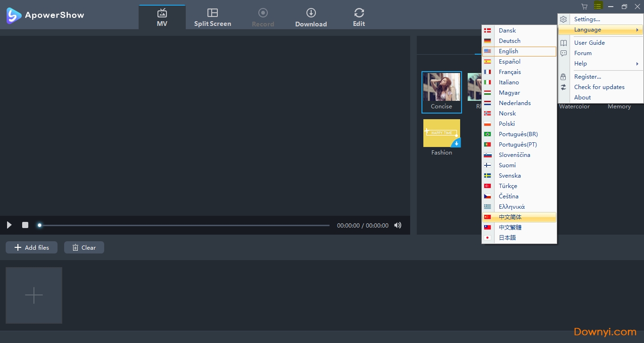The height and width of the screenshot is (343, 644).
Task: Select Español language
Action: tap(519, 62)
